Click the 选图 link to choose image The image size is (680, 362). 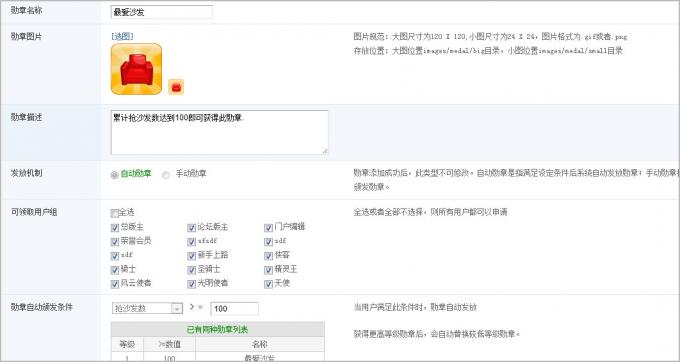(x=122, y=36)
